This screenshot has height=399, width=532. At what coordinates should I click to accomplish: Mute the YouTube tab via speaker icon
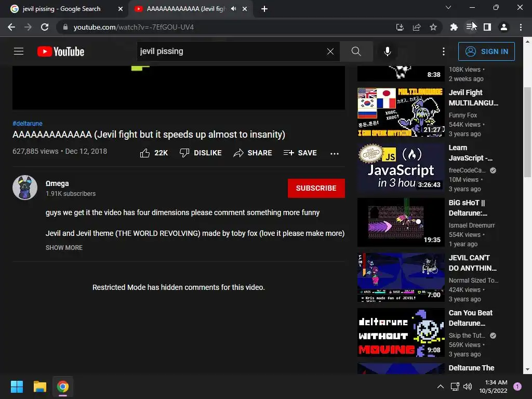[233, 9]
